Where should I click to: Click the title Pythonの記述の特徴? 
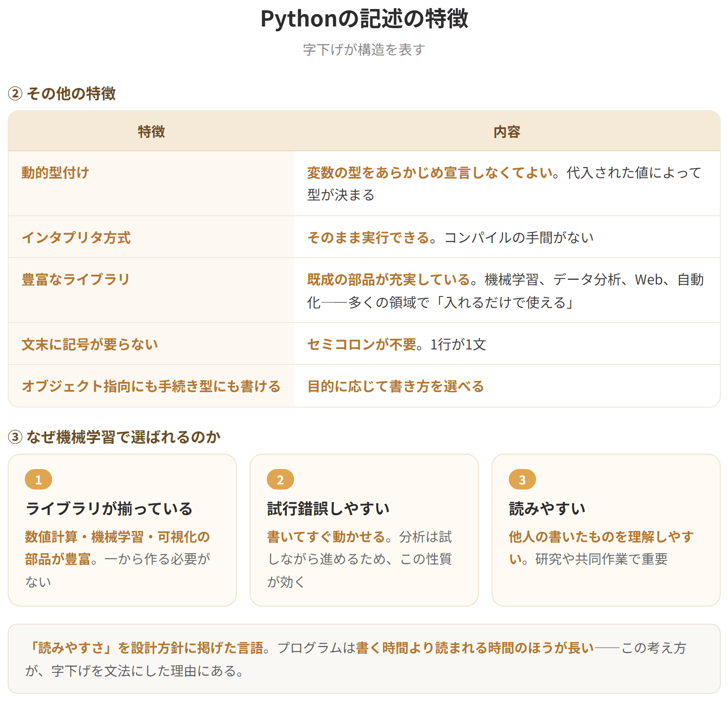364,19
